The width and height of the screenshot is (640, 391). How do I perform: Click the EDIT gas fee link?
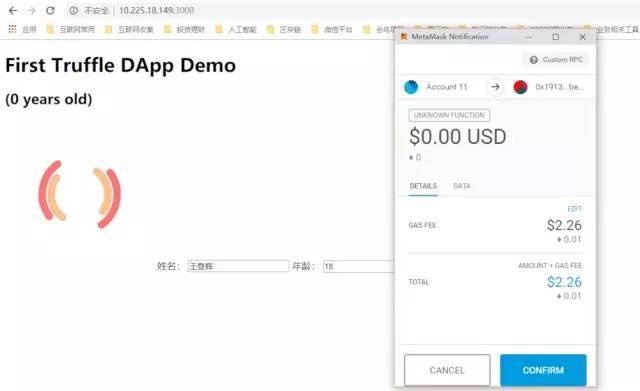click(x=575, y=209)
